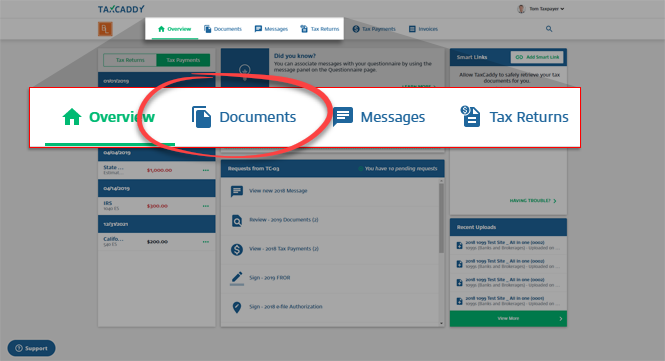Switch left panel to Tax Returns toggle

click(x=130, y=60)
